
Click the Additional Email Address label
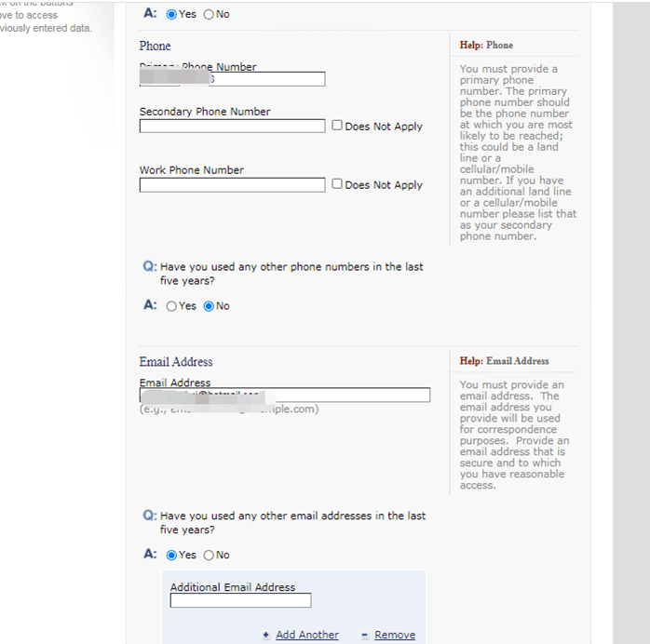point(233,587)
